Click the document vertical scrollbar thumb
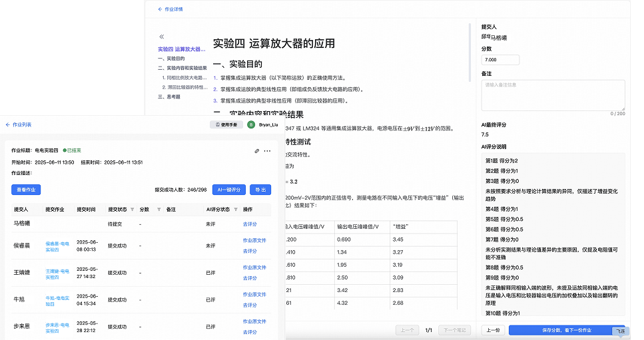 [470, 53]
